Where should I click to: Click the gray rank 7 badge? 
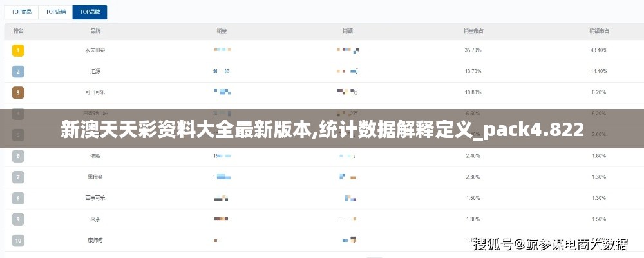click(18, 177)
